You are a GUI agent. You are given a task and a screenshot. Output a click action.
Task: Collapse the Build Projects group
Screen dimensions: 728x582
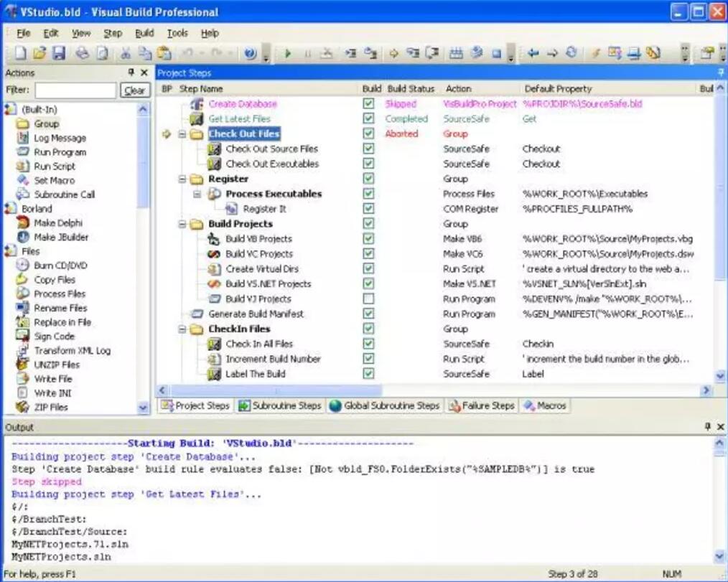[182, 224]
